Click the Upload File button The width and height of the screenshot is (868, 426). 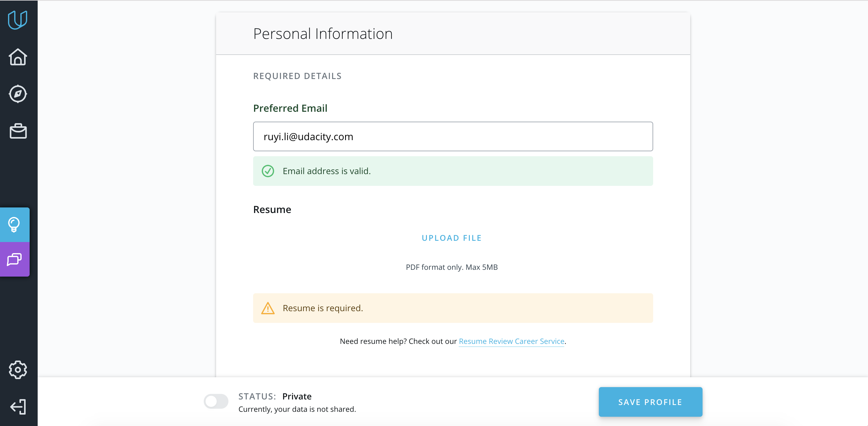tap(452, 238)
